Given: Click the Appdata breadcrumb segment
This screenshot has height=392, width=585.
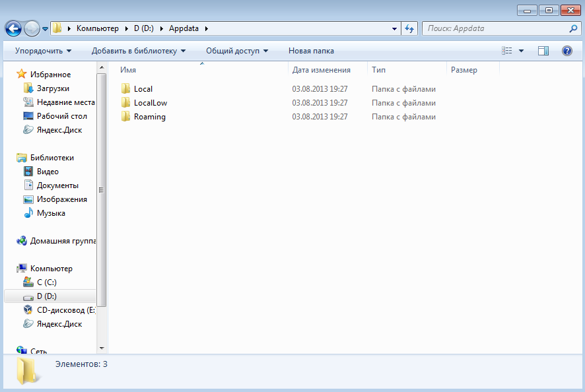Looking at the screenshot, I should [x=184, y=28].
